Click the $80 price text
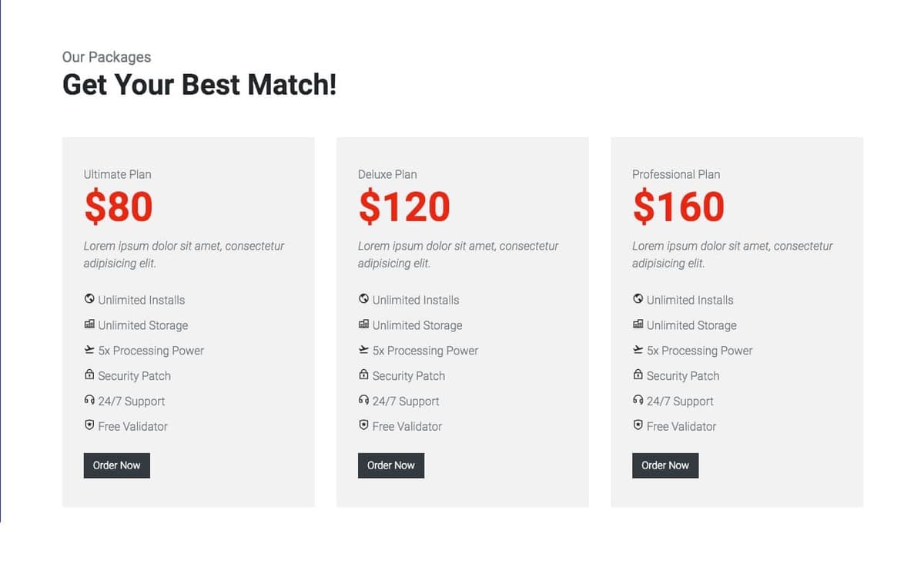This screenshot has height=578, width=924. point(119,207)
